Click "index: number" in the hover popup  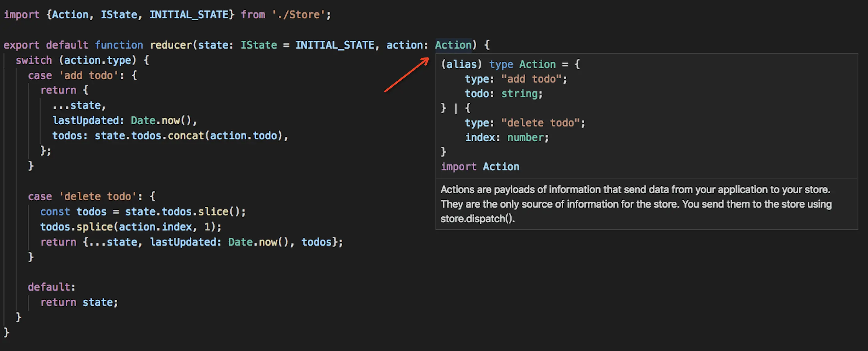(x=506, y=137)
